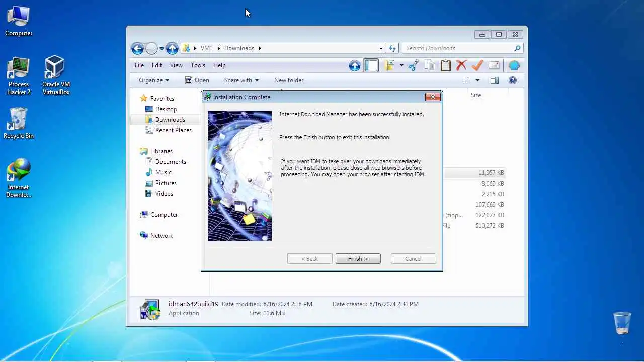Image resolution: width=644 pixels, height=362 pixels.
Task: Click the Recycle Bin desktop icon
Action: [x=19, y=123]
